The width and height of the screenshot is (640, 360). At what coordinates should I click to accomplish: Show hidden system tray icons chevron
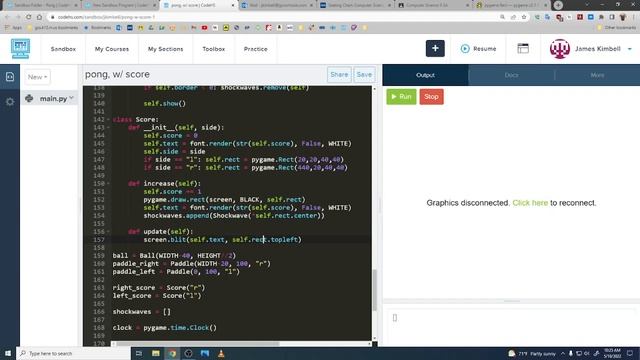(x=563, y=353)
